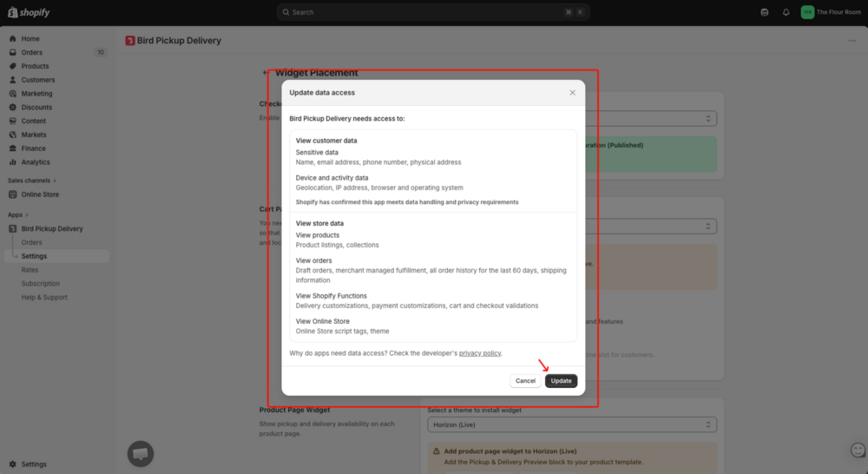Viewport: 868px width, 474px height.
Task: Expand Apps section
Action: (17, 214)
